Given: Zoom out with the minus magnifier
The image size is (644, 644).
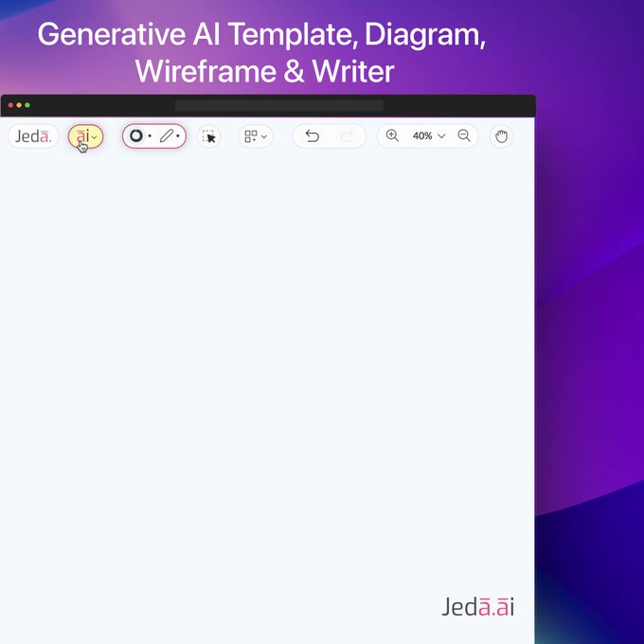Looking at the screenshot, I should 464,135.
